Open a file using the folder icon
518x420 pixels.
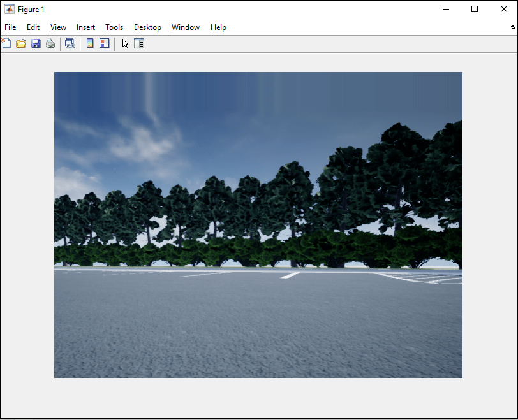pos(21,44)
